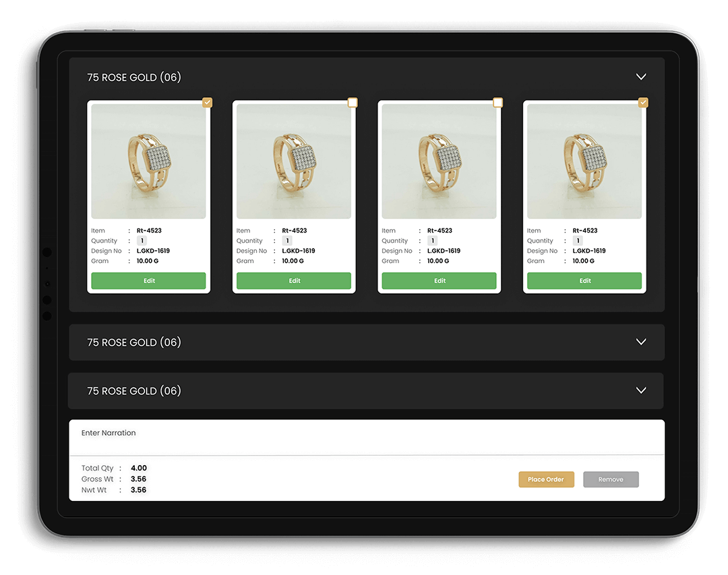Click design number L.GKD-1619 on the third card

click(444, 251)
